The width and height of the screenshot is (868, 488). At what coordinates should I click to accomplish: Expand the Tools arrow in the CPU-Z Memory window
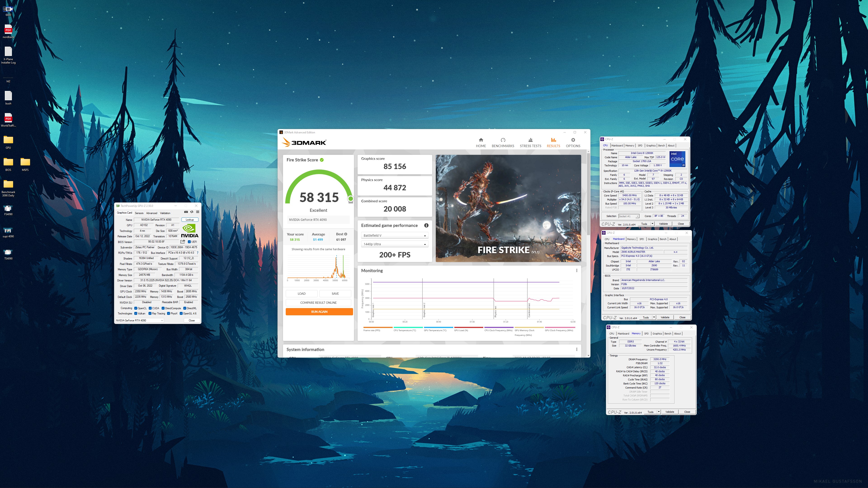pyautogui.click(x=659, y=412)
